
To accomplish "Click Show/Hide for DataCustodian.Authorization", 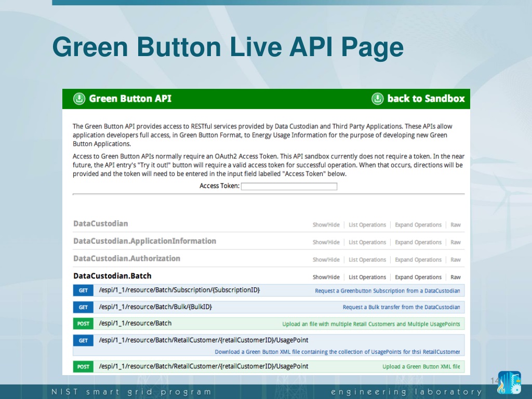I will pyautogui.click(x=326, y=260).
